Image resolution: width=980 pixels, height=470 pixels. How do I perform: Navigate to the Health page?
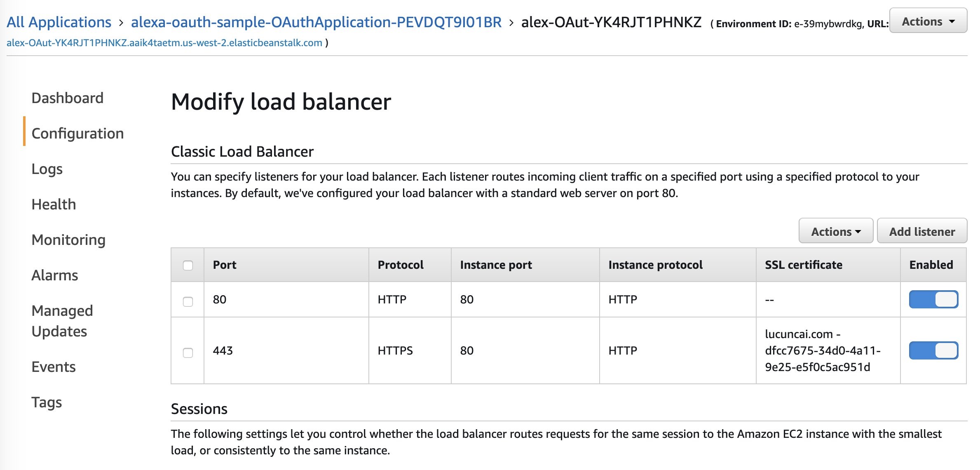coord(54,204)
